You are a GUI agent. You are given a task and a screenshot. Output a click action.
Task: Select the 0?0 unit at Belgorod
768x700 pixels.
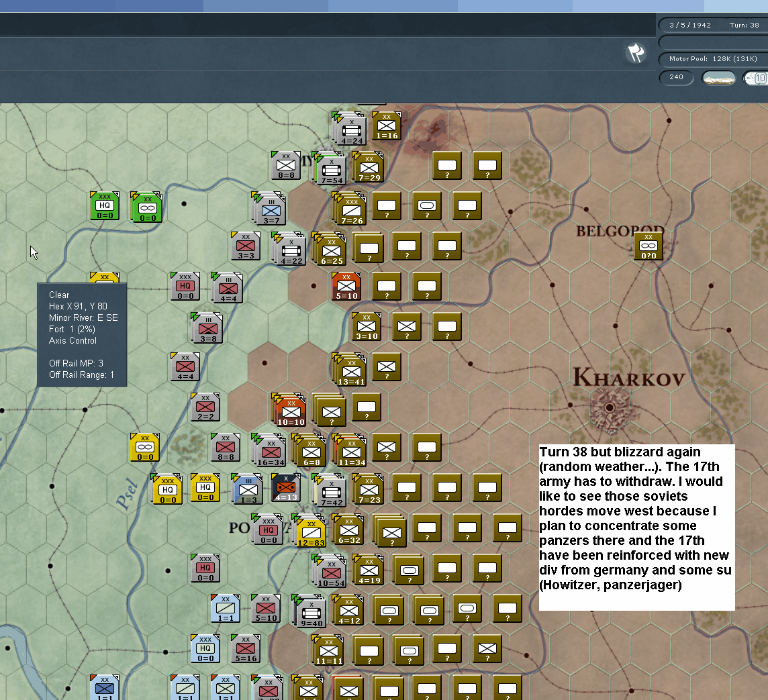(x=649, y=246)
